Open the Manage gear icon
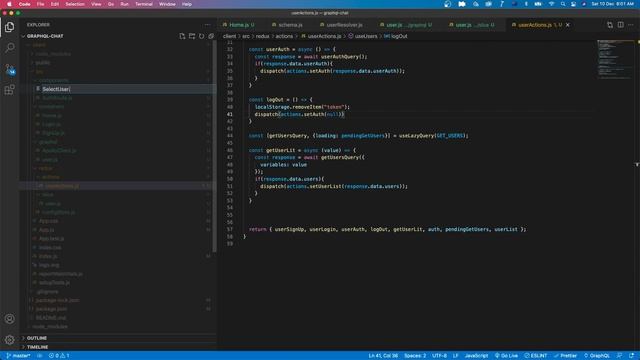The image size is (640, 360). pyautogui.click(x=9, y=340)
